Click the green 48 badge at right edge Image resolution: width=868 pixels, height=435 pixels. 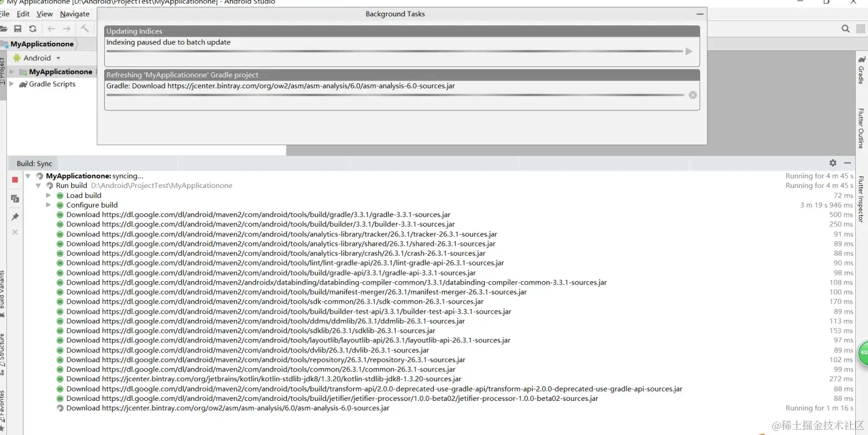tap(863, 352)
